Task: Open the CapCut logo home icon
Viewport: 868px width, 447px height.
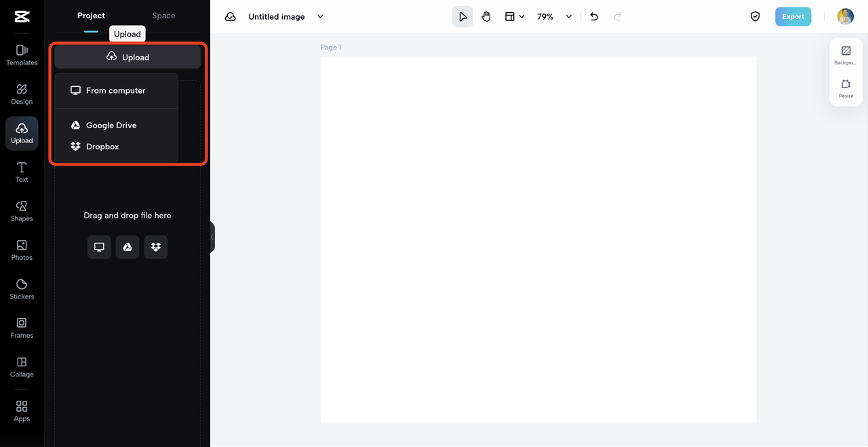Action: pos(22,16)
